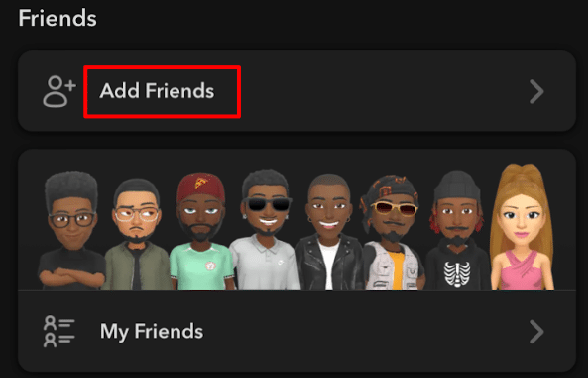The width and height of the screenshot is (588, 378).
Task: Select Bitmoji in olive green jacket
Action: point(137,234)
